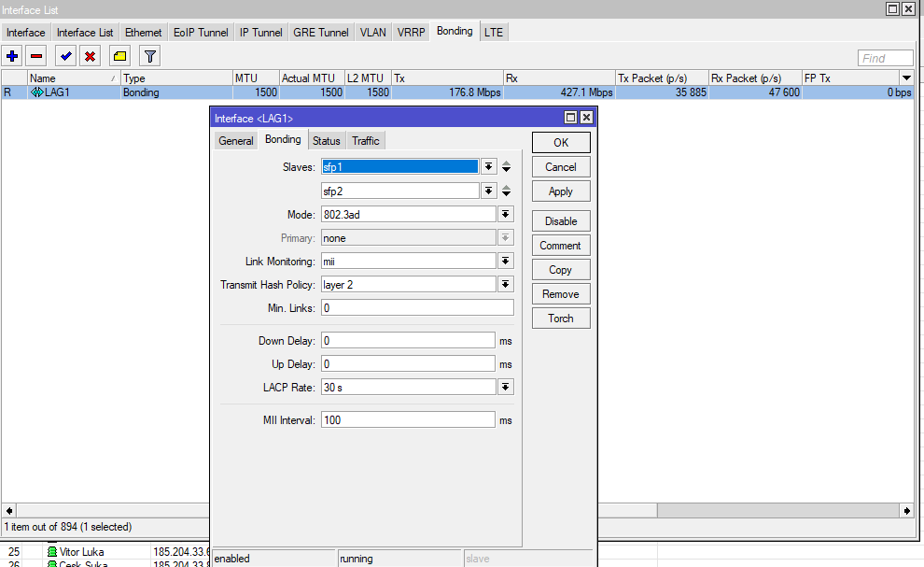Open the Link Monitoring dropdown
The width and height of the screenshot is (924, 567).
[x=506, y=261]
